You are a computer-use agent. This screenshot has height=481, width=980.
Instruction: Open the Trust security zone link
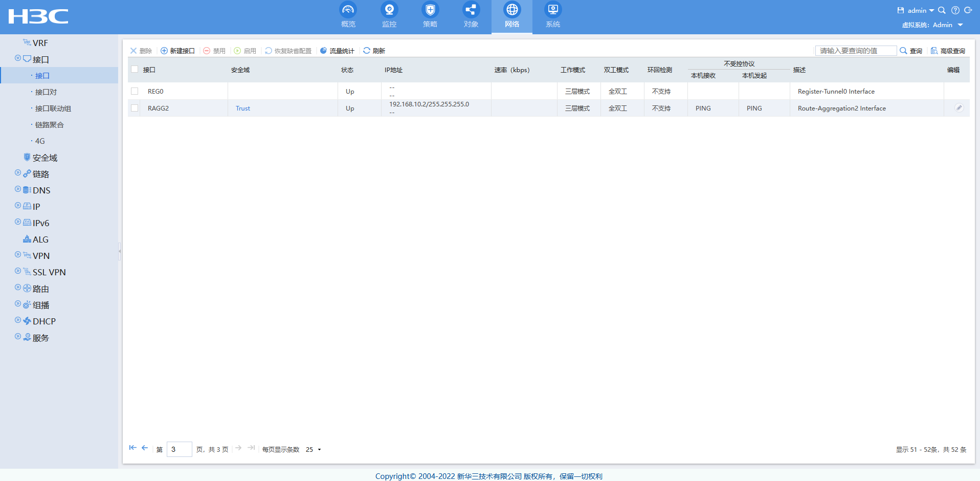pos(243,108)
